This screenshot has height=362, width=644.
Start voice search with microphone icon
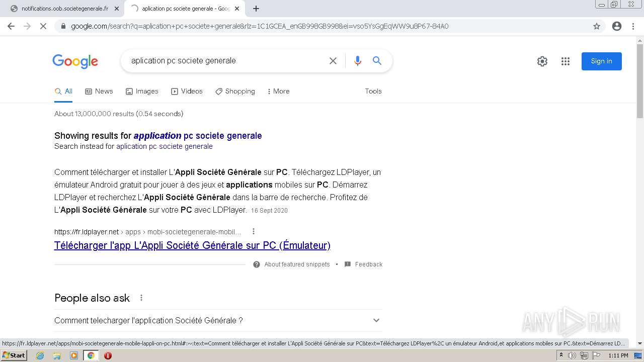358,61
